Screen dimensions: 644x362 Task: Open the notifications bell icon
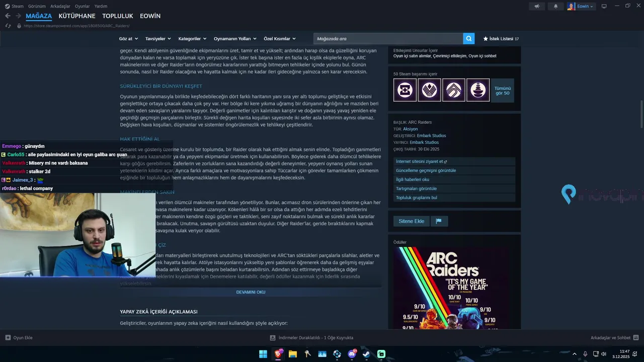click(555, 6)
